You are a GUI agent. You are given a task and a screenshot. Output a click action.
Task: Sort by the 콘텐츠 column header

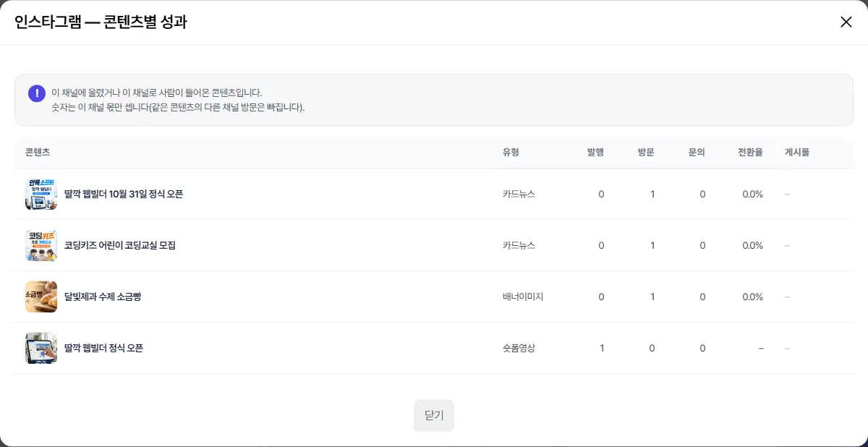coord(38,153)
